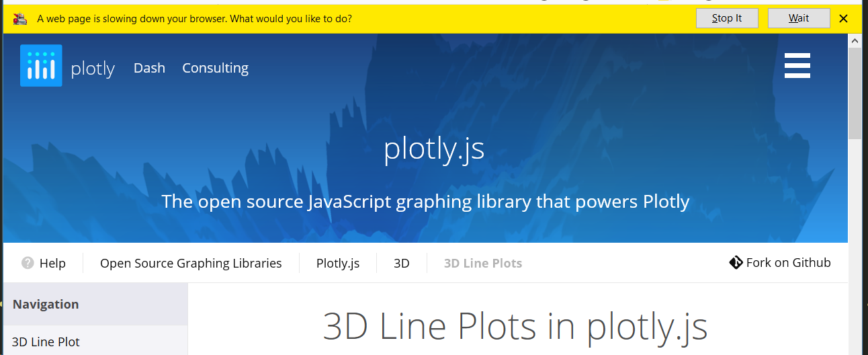Image resolution: width=868 pixels, height=355 pixels.
Task: Click the Navigation sidebar header
Action: click(x=95, y=304)
